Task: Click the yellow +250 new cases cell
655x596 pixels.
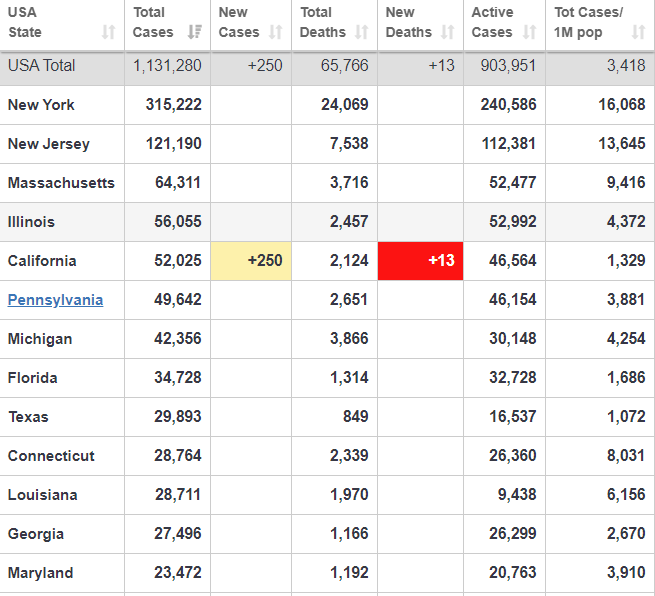Action: [253, 261]
